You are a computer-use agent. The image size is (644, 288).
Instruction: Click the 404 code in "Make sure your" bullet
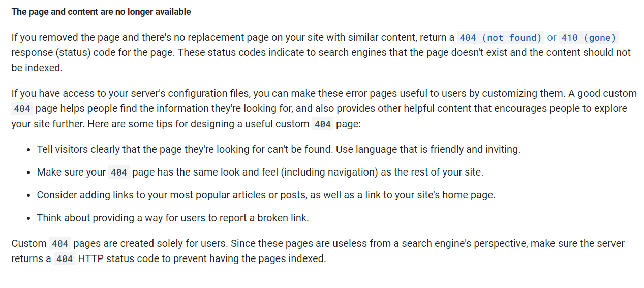119,172
